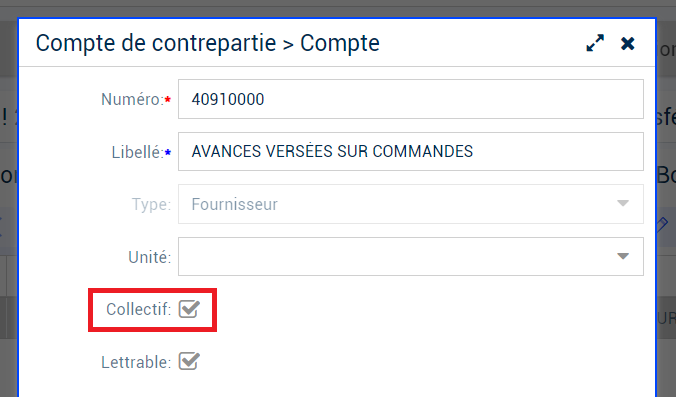
Task: Toggle the Collectif checkbox
Action: tap(189, 309)
